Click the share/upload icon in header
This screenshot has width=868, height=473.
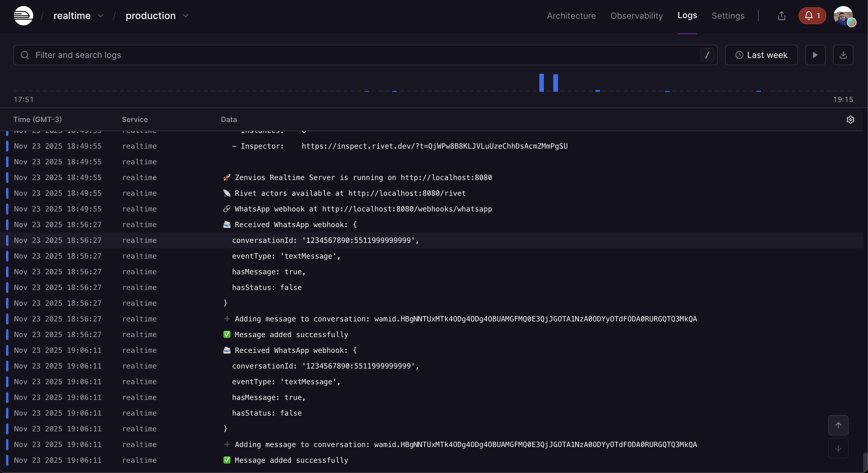coord(781,16)
